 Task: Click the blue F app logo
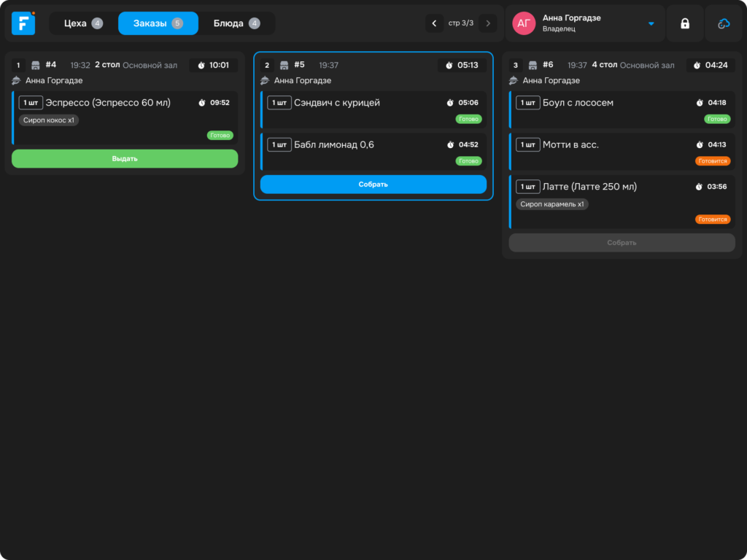pos(23,23)
